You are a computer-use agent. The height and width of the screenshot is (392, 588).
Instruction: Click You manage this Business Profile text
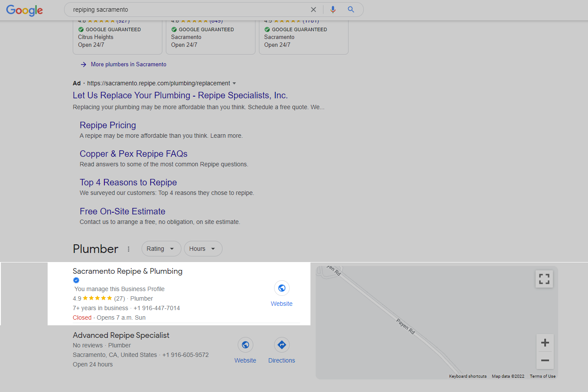pyautogui.click(x=120, y=289)
